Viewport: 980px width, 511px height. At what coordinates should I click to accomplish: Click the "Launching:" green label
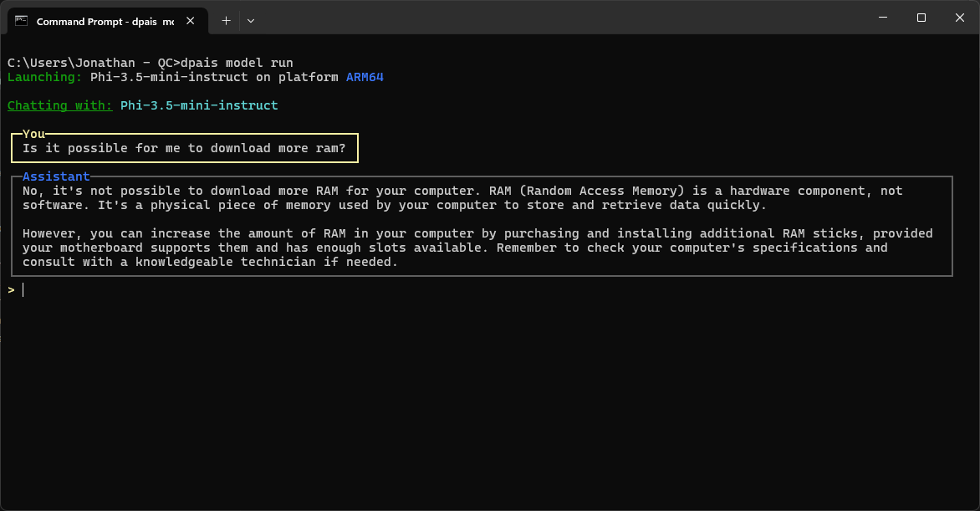[x=44, y=77]
